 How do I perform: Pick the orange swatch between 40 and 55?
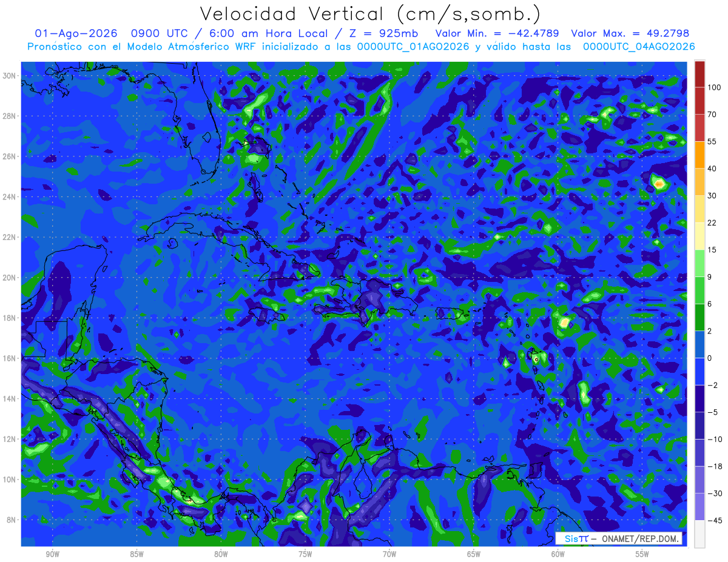[699, 155]
